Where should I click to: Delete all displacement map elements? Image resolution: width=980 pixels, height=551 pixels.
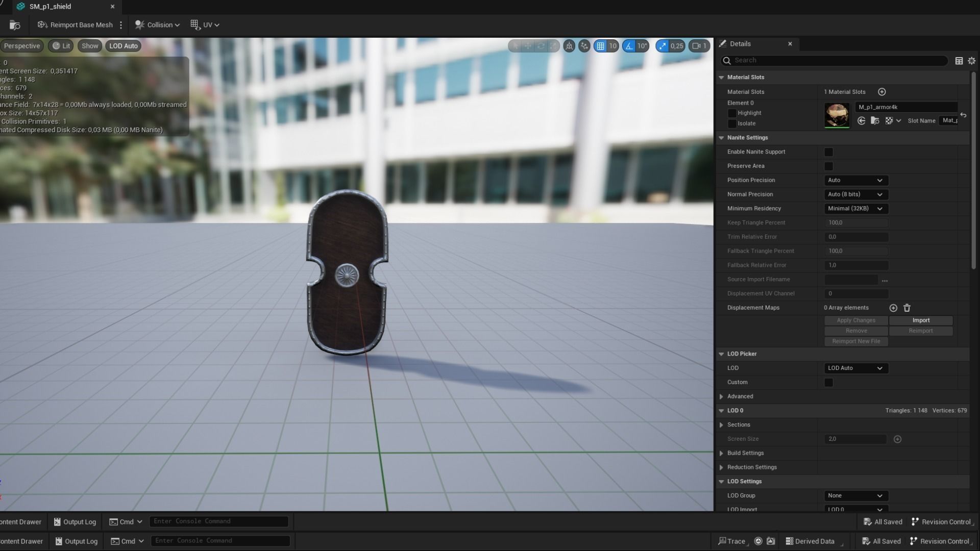click(x=907, y=308)
